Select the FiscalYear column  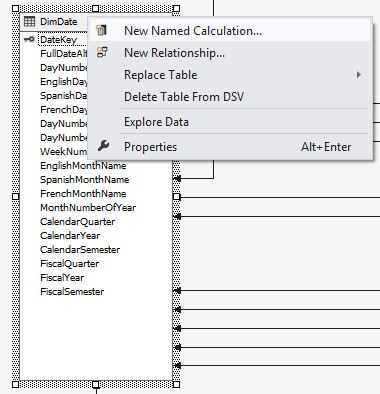[x=62, y=277]
